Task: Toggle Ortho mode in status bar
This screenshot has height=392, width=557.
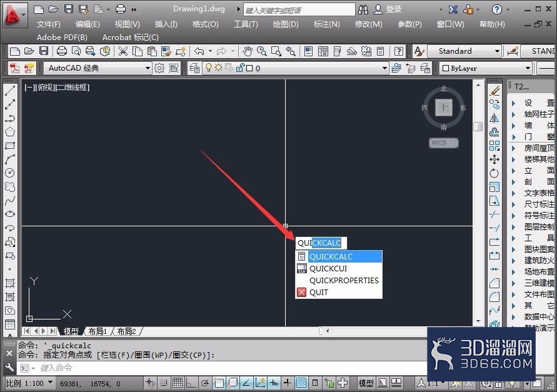Action: coord(191,383)
